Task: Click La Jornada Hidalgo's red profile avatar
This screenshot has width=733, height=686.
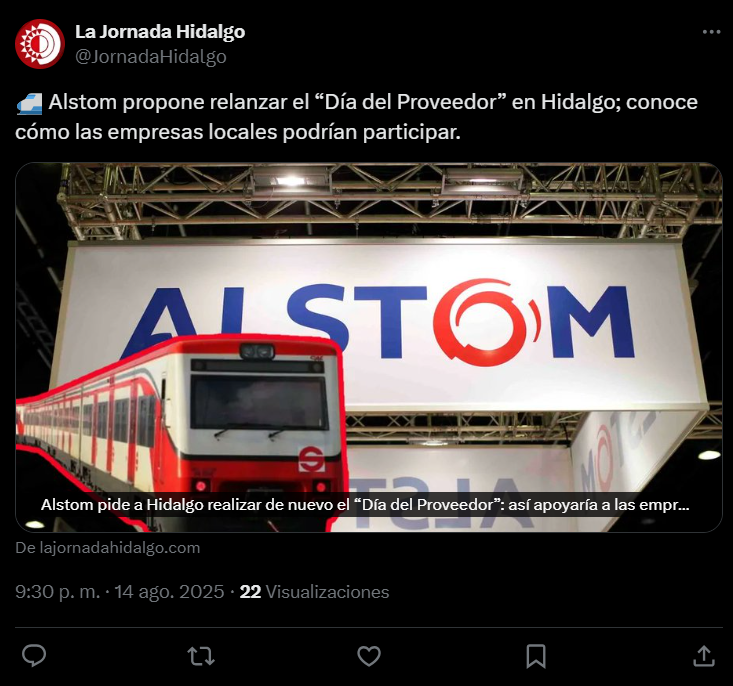Action: pos(40,44)
